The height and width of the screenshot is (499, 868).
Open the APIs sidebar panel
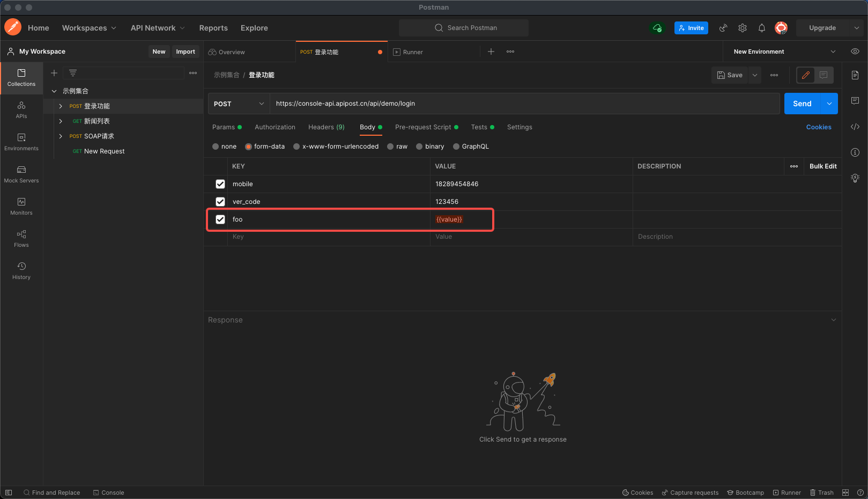click(x=21, y=110)
